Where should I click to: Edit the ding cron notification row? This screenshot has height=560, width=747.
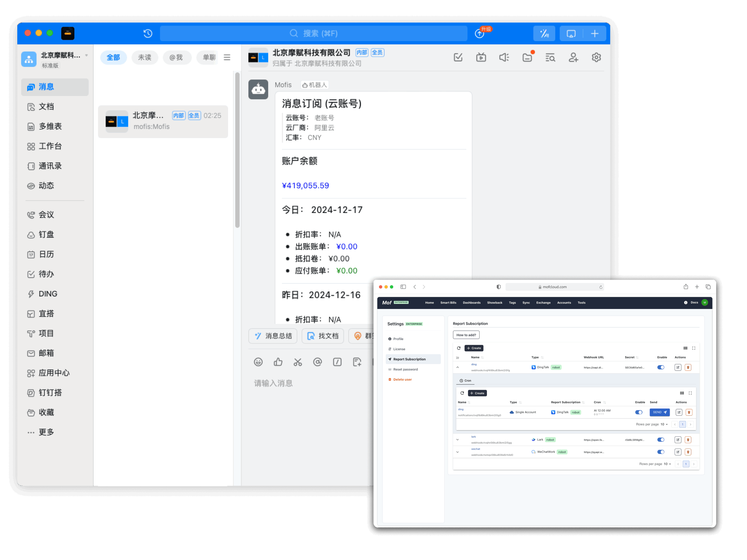coord(679,412)
